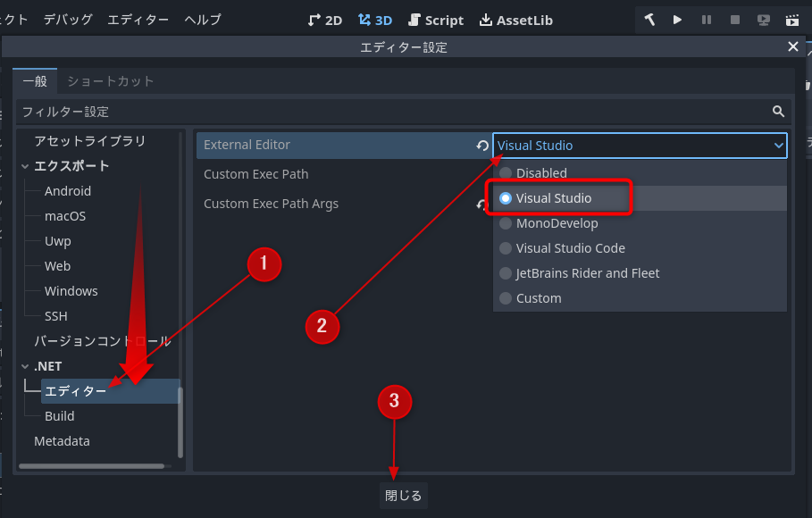
Task: Click the horizontal scrollbar under the settings tree
Action: (x=89, y=465)
